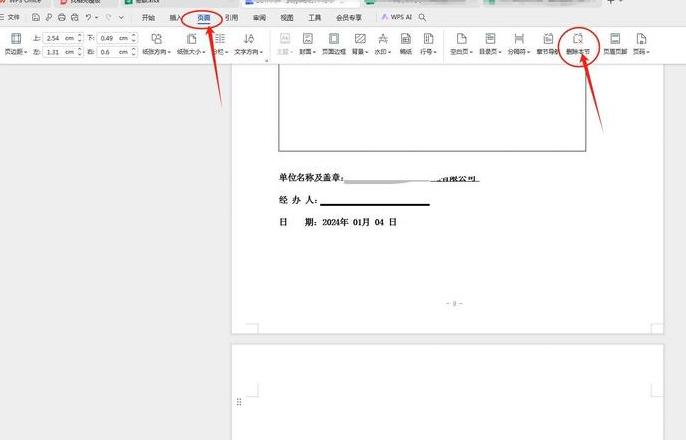
Task: Click the new tab plus button
Action: pos(611,2)
